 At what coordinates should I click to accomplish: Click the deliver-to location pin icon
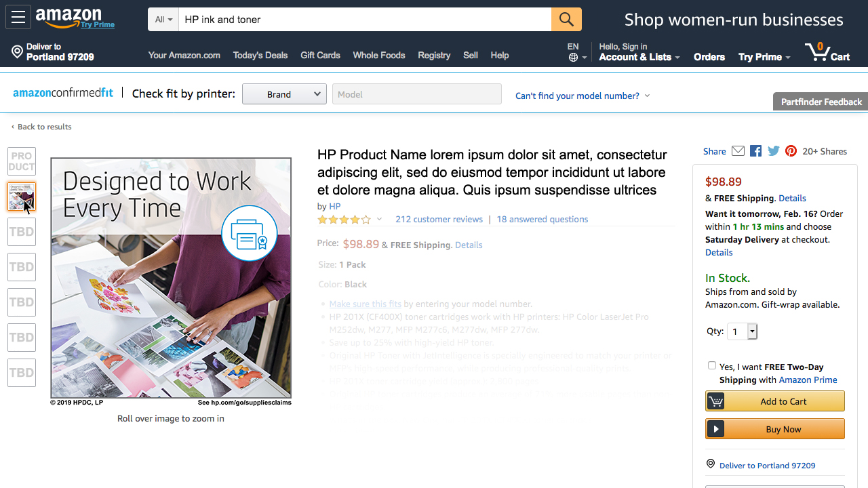click(x=18, y=52)
